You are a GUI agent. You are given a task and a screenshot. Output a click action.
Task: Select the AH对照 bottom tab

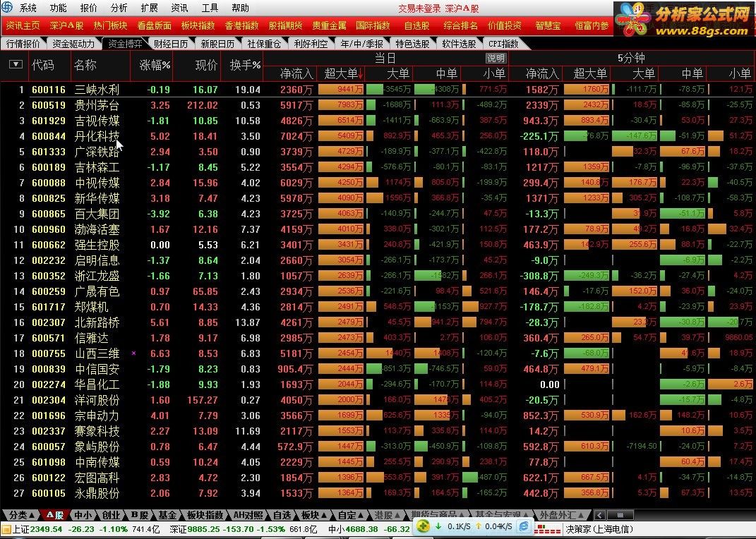(248, 515)
